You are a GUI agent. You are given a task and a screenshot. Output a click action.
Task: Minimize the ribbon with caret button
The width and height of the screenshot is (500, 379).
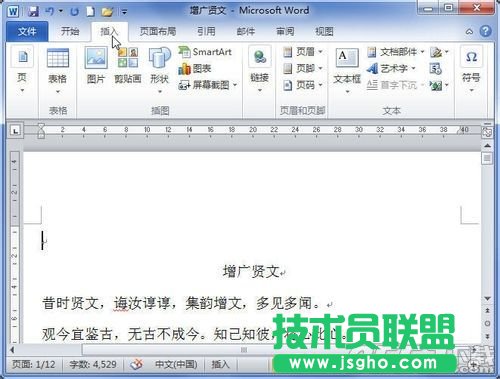point(469,32)
